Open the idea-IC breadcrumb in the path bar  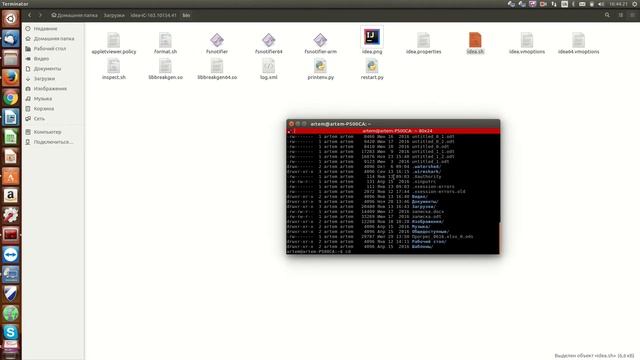pyautogui.click(x=153, y=15)
